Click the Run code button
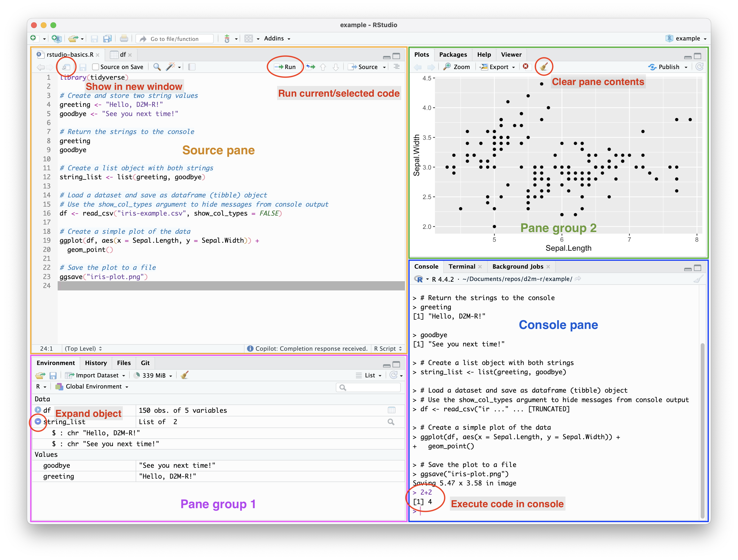The image size is (738, 560). coord(285,67)
